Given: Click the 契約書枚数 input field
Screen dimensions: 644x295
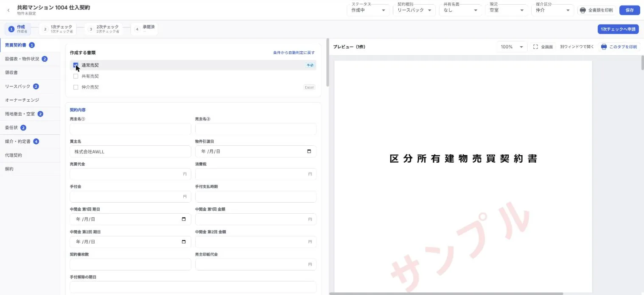Looking at the screenshot, I should pyautogui.click(x=130, y=264).
